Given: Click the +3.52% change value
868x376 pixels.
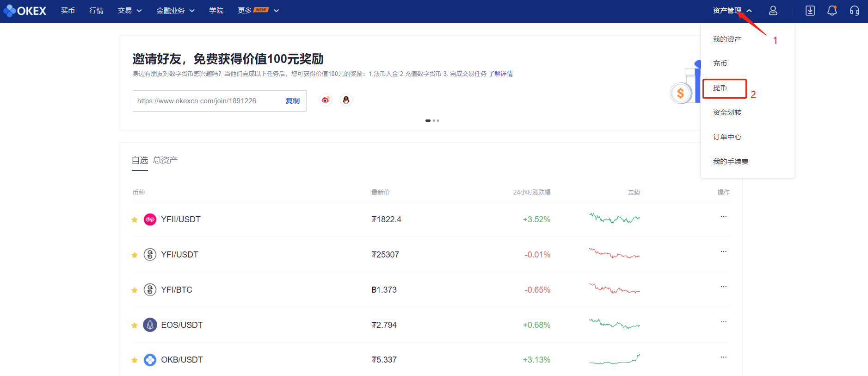Looking at the screenshot, I should click(536, 219).
